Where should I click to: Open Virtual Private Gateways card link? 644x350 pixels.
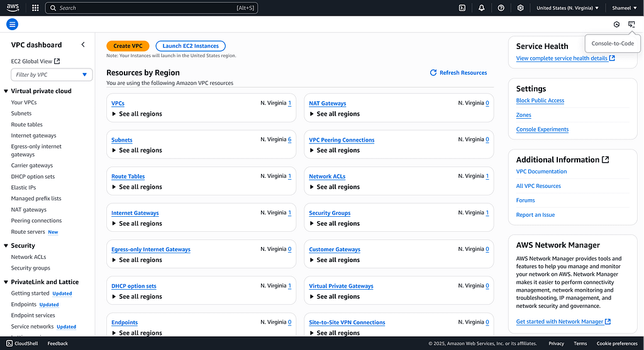pyautogui.click(x=341, y=286)
